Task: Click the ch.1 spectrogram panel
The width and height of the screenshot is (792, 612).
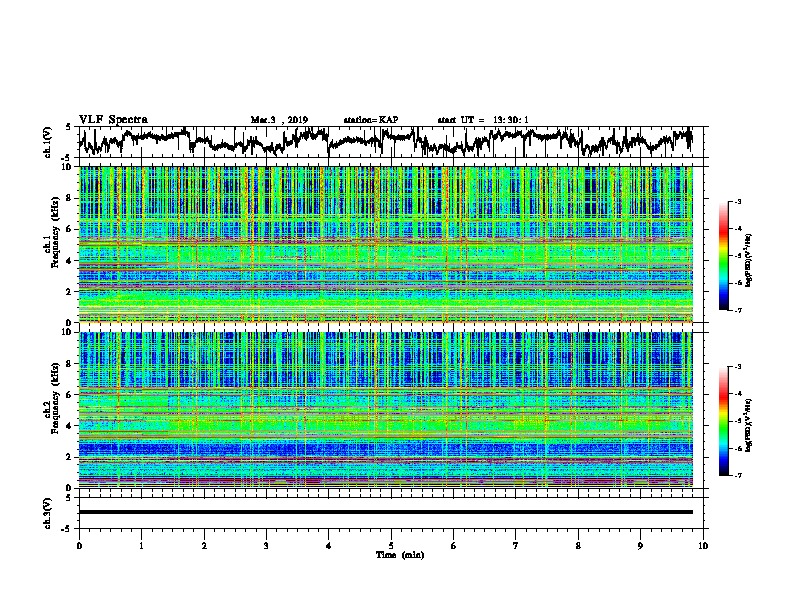Action: [x=385, y=244]
